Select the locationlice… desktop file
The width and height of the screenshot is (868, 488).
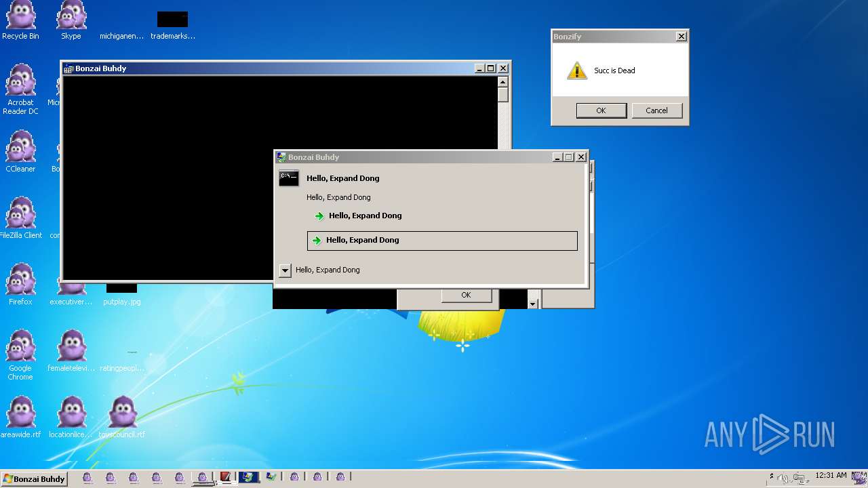pyautogui.click(x=72, y=417)
